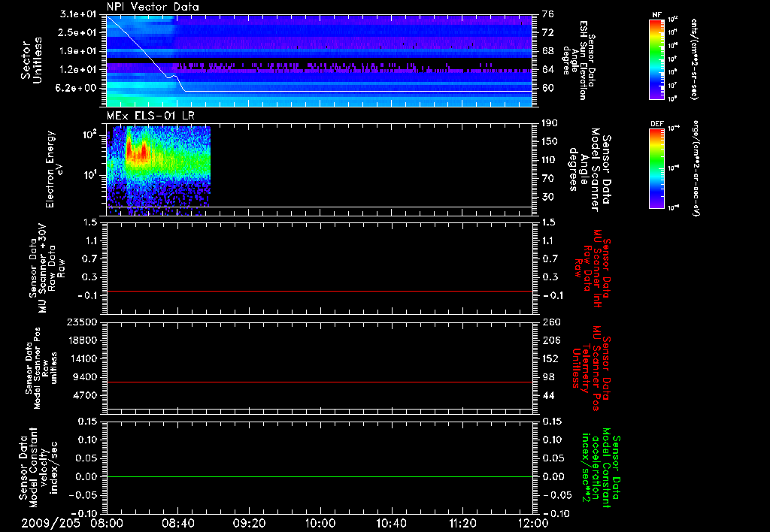This screenshot has width=770, height=532.
Task: Click the '09:20' time axis label
Action: click(x=249, y=523)
